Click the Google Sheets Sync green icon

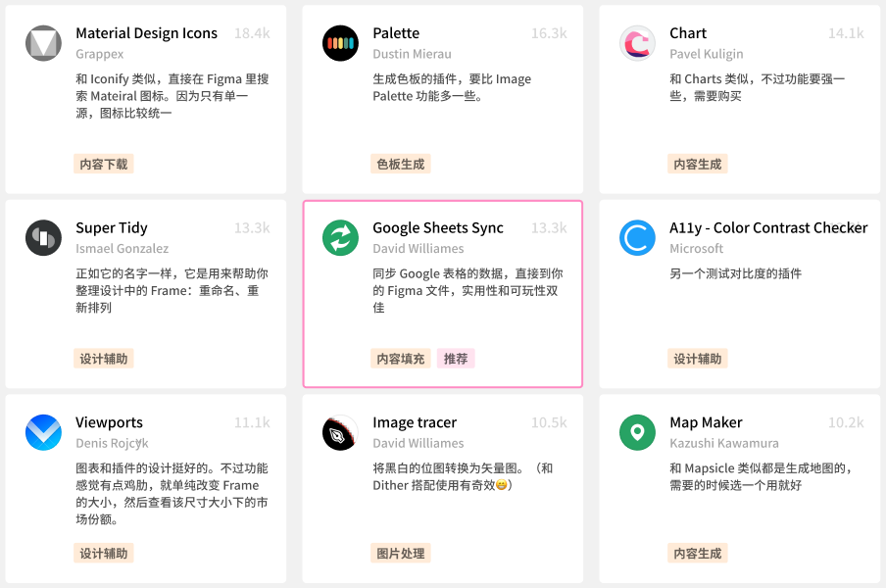click(x=340, y=238)
